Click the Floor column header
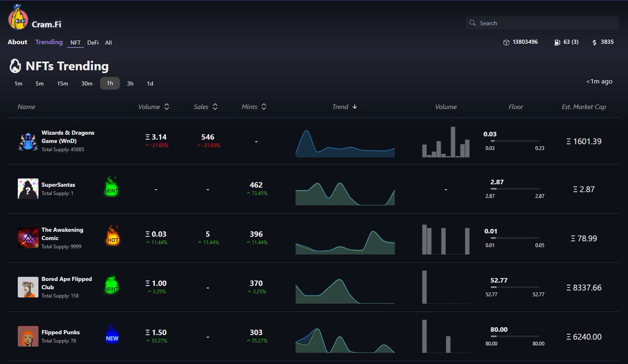This screenshot has width=628, height=364. click(515, 107)
